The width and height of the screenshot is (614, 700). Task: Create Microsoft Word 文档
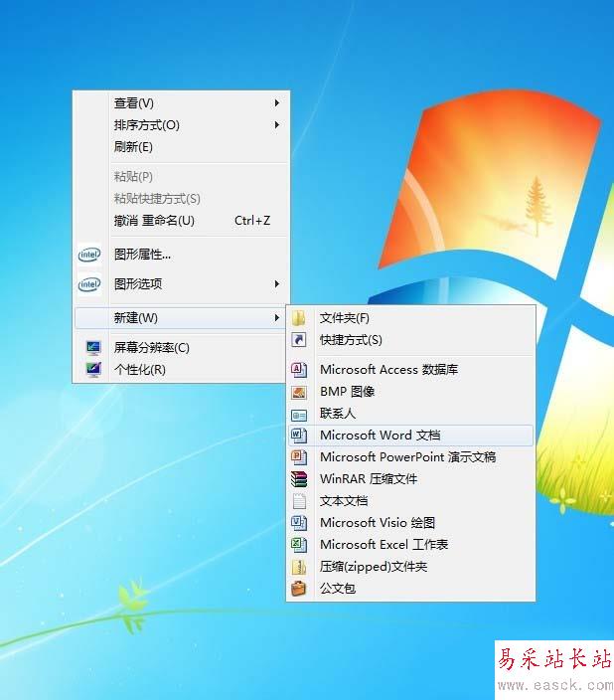411,435
